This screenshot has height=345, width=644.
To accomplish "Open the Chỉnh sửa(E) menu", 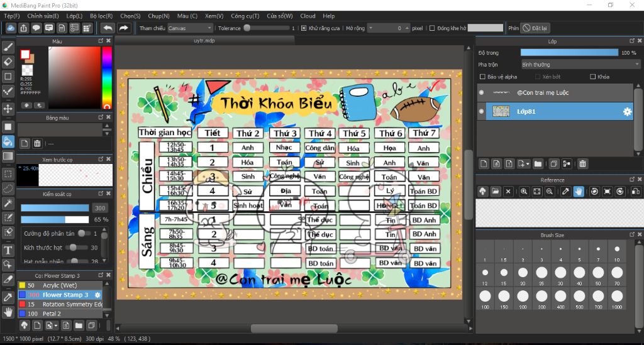I will [x=43, y=16].
